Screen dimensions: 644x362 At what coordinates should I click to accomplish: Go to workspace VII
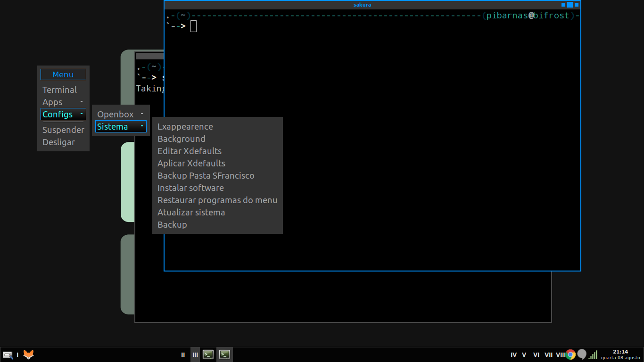coord(549,354)
